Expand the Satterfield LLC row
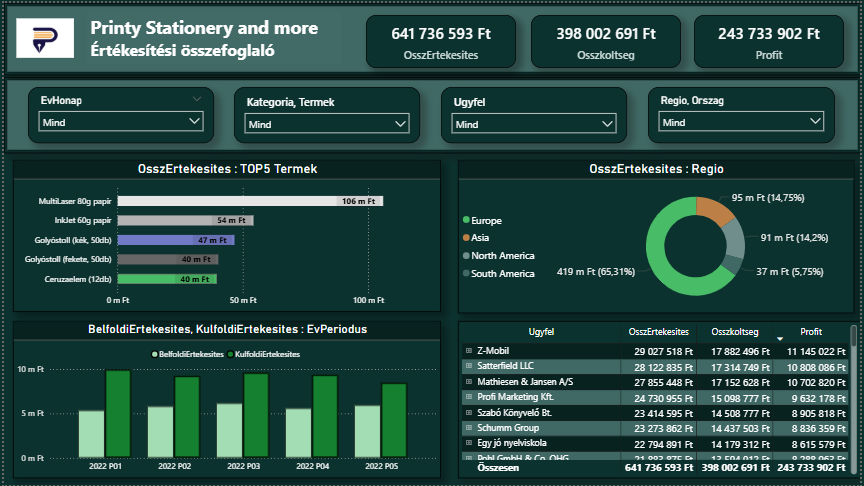 coord(469,365)
